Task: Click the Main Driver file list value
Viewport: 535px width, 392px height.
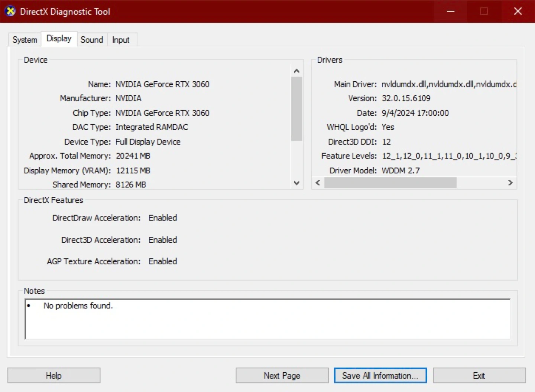Action: coord(448,84)
